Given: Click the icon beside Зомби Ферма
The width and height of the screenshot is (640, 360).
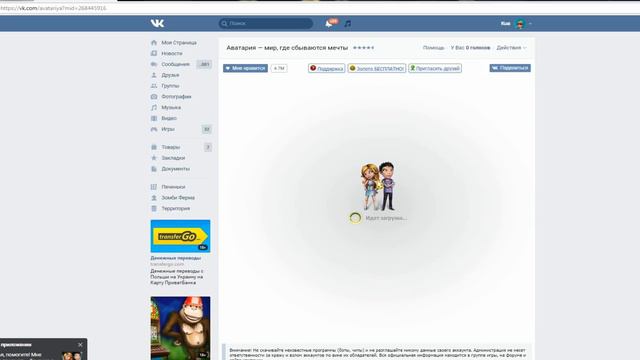Looking at the screenshot, I should click(154, 198).
